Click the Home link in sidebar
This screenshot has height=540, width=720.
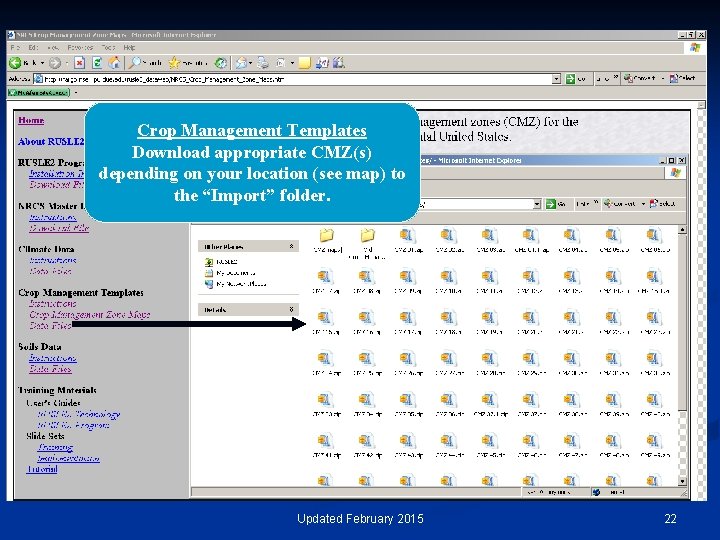coord(31,120)
